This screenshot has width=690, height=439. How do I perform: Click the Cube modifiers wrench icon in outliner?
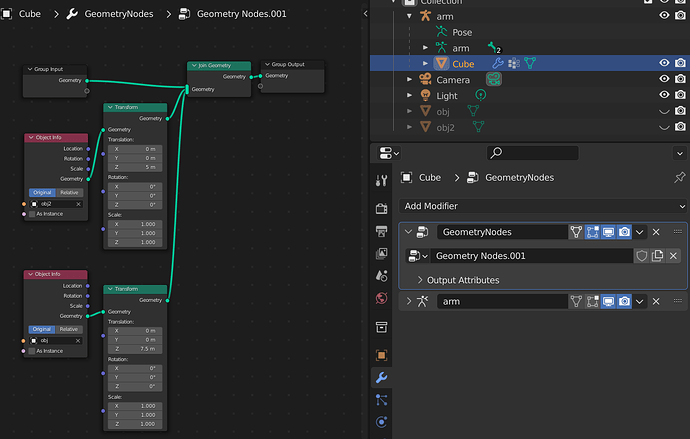click(x=498, y=63)
